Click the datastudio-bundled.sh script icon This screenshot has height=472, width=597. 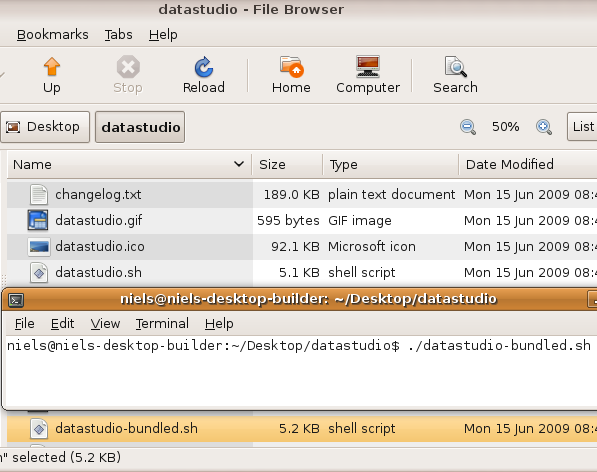(x=39, y=429)
